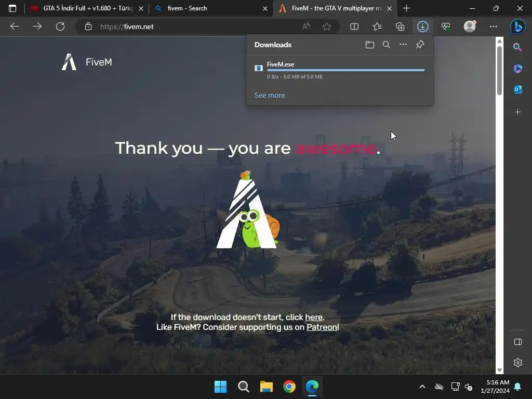Click FiveM.exe download progress bar

click(x=345, y=70)
